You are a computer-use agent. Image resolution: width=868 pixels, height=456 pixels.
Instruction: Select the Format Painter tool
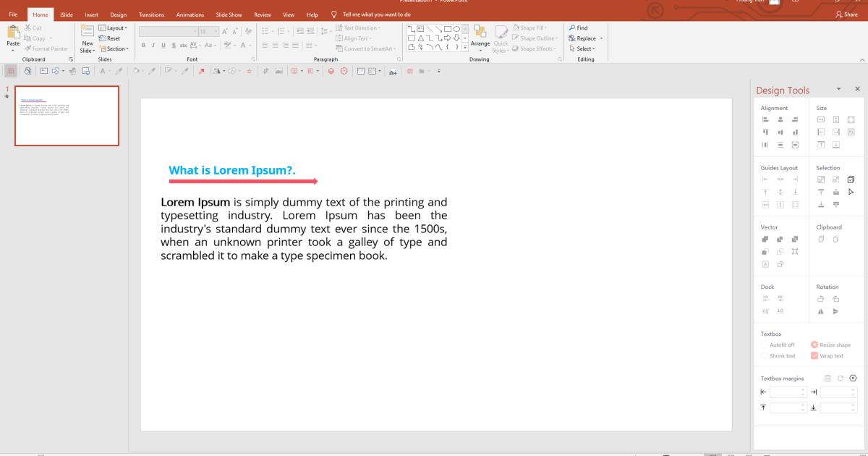[45, 48]
